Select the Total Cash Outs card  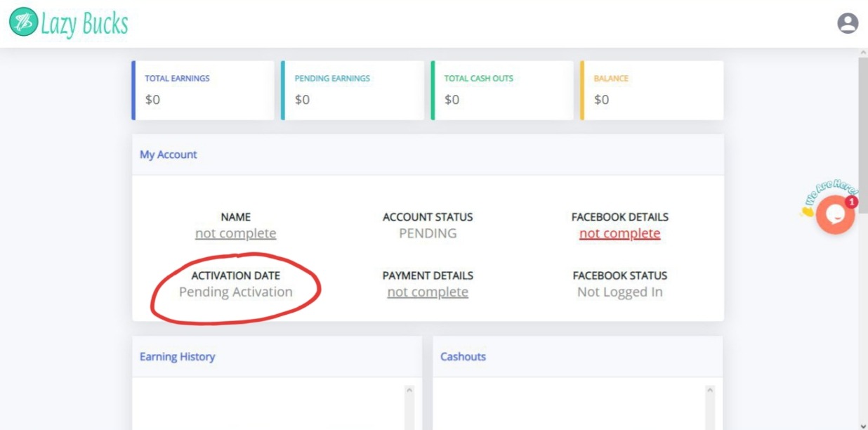[x=503, y=90]
